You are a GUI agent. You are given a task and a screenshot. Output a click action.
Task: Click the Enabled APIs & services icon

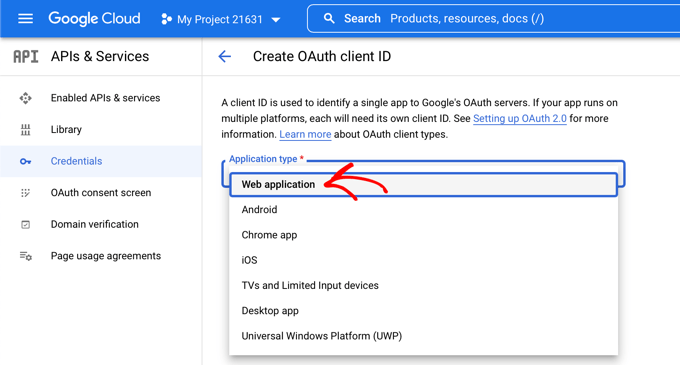pos(26,98)
